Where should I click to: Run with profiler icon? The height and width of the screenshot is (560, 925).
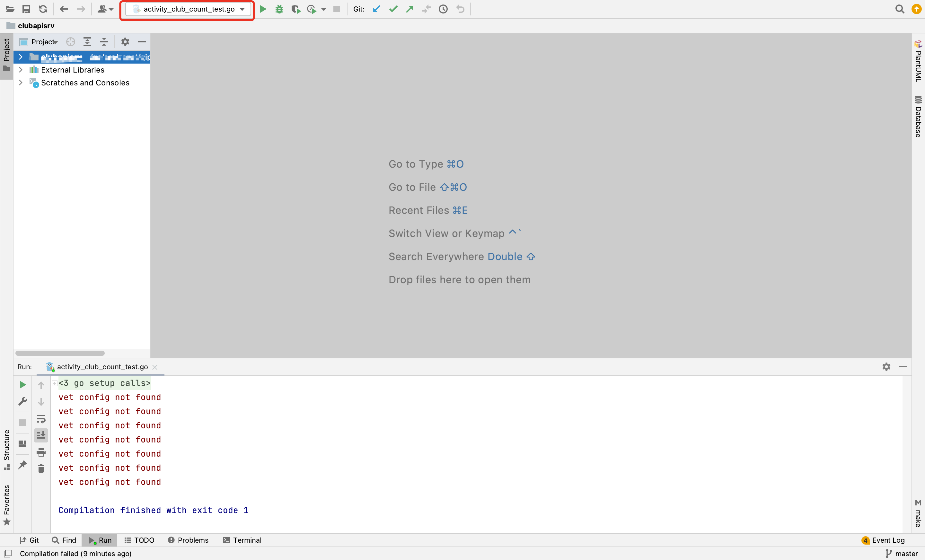tap(312, 9)
